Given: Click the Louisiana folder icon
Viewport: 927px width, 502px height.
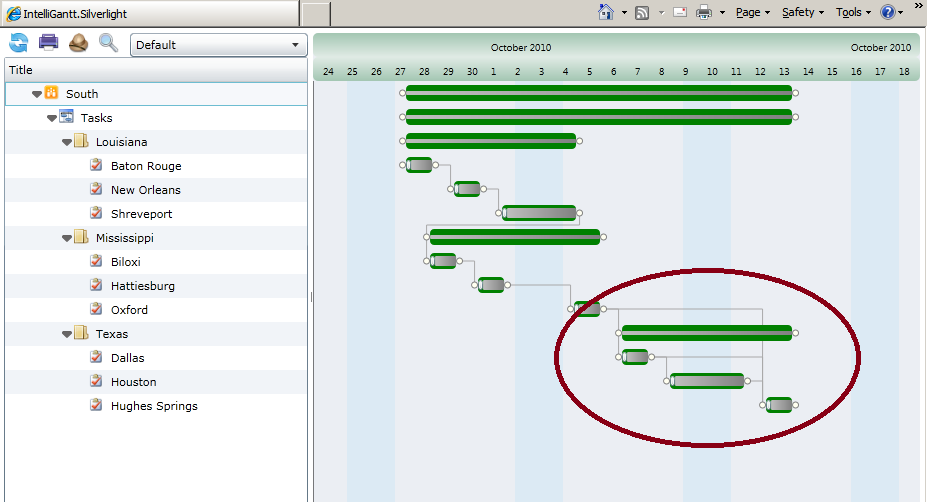Looking at the screenshot, I should coord(82,141).
